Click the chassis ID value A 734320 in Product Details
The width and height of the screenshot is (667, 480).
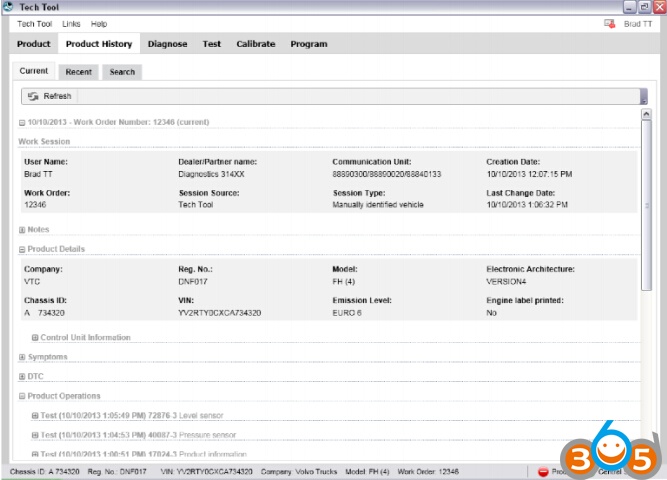click(44, 313)
